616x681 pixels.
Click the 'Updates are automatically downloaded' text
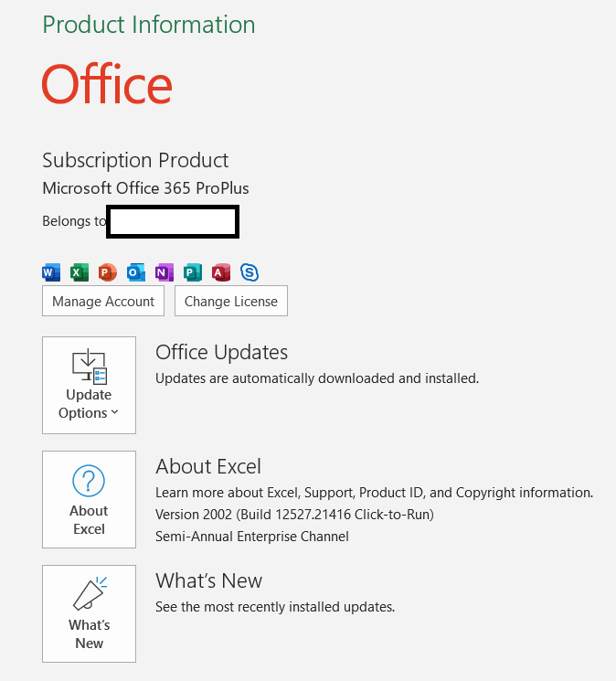point(317,378)
